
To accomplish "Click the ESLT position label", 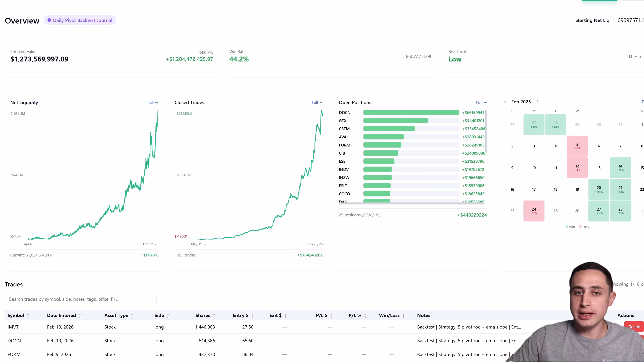I will pos(343,186).
